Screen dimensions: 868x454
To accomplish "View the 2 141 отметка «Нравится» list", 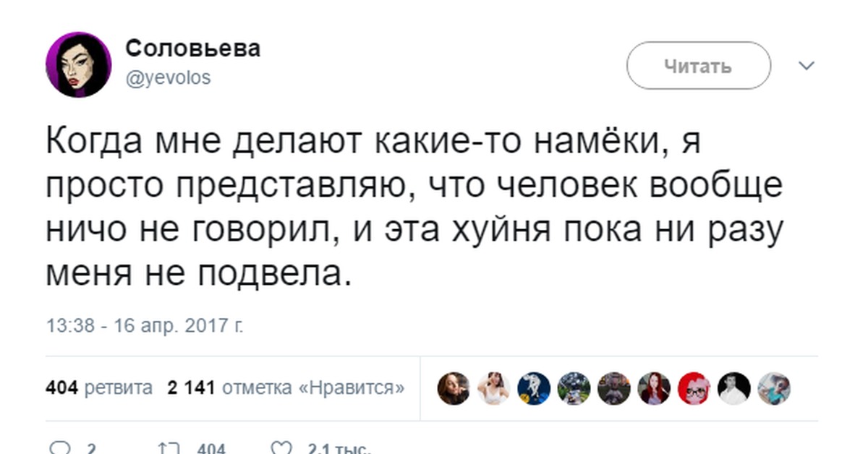I will [x=285, y=388].
